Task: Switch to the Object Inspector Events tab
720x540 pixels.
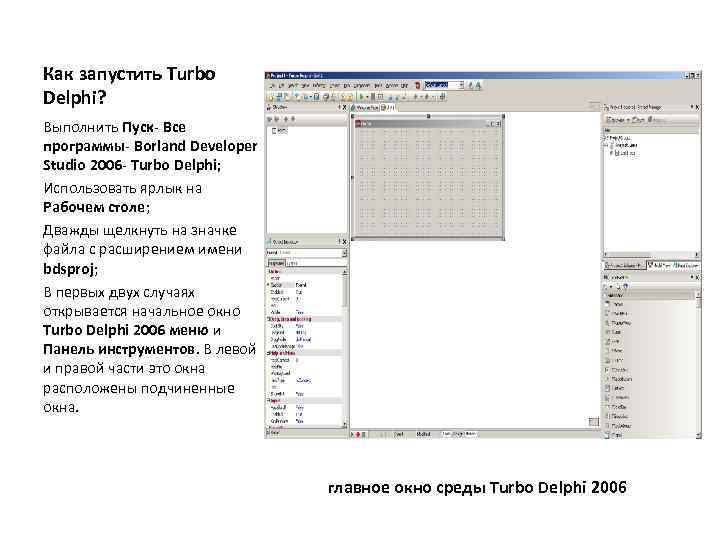Action: coord(292,263)
